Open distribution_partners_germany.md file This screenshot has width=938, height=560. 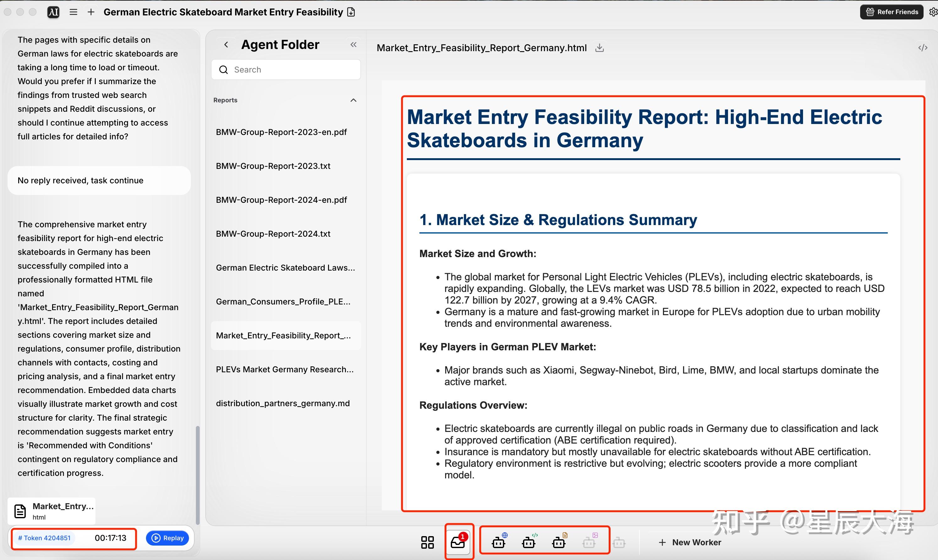283,403
